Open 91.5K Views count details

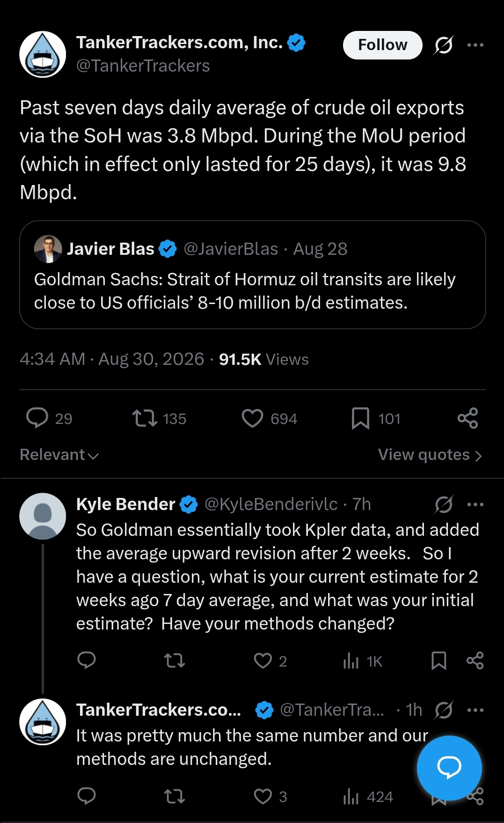coord(263,359)
